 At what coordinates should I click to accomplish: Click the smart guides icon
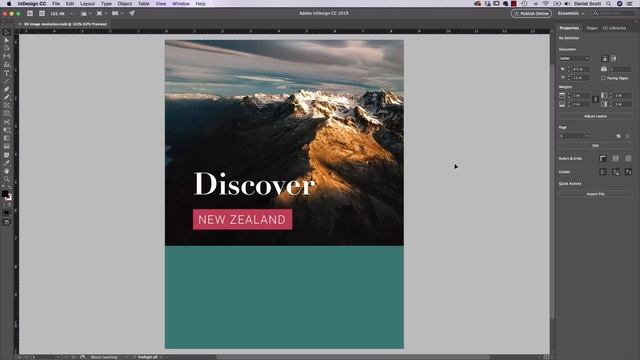[x=628, y=172]
